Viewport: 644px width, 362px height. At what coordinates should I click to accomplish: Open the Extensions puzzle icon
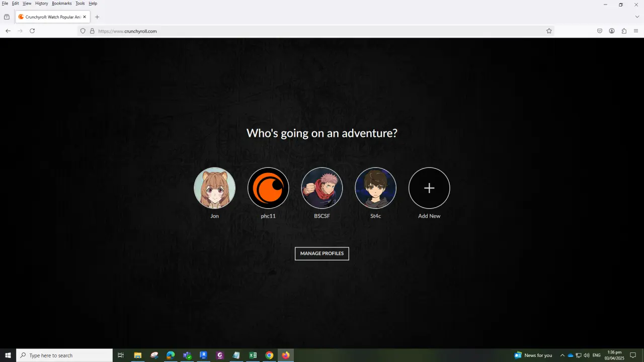tap(624, 31)
